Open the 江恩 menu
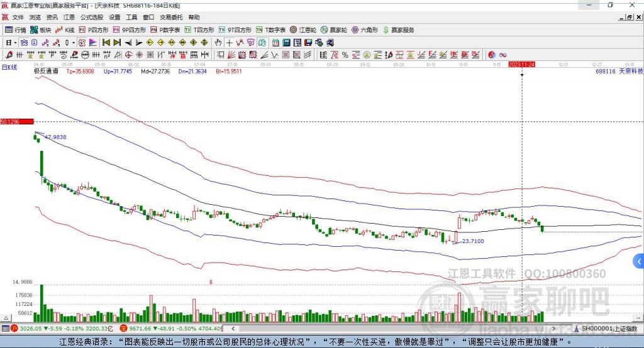Image resolution: width=644 pixels, height=348 pixels. point(69,17)
